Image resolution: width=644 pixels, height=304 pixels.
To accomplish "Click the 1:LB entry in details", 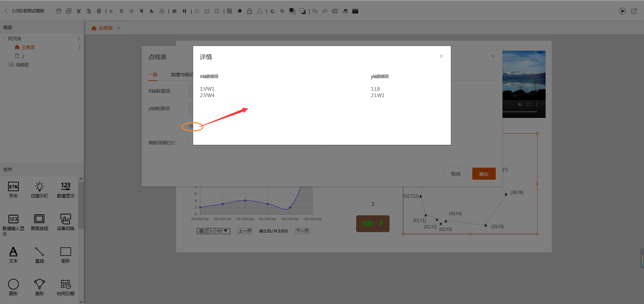I will click(x=375, y=89).
